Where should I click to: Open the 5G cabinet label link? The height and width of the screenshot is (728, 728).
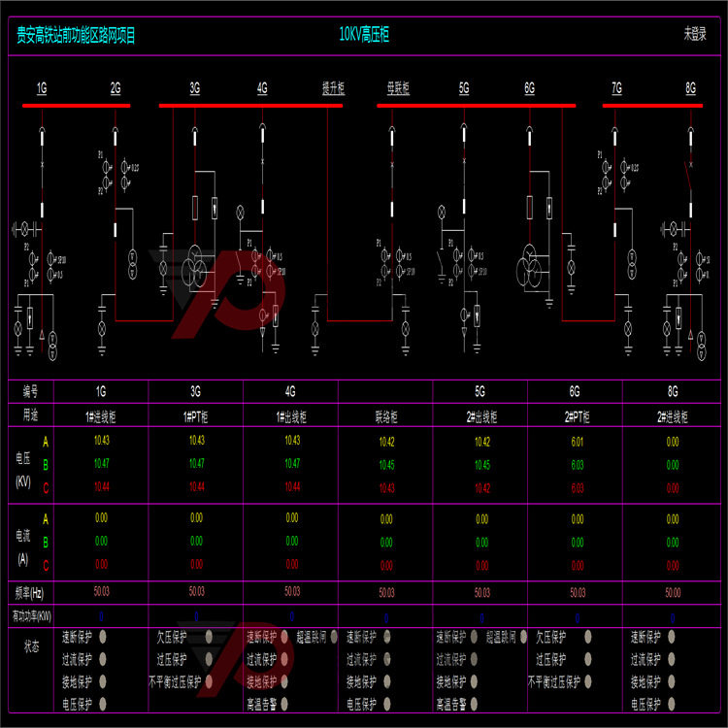tap(464, 88)
